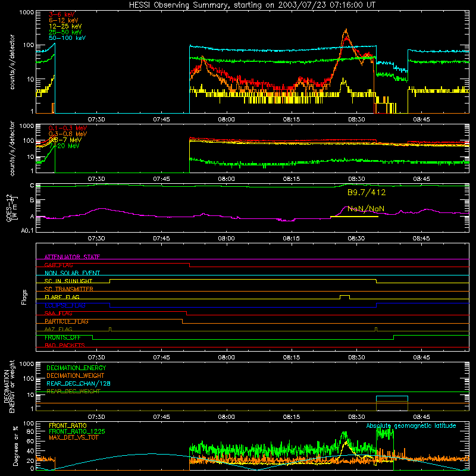The width and height of the screenshot is (476, 476).
Task: Click the 0.3-0.8 MeV legend label
Action: point(68,134)
